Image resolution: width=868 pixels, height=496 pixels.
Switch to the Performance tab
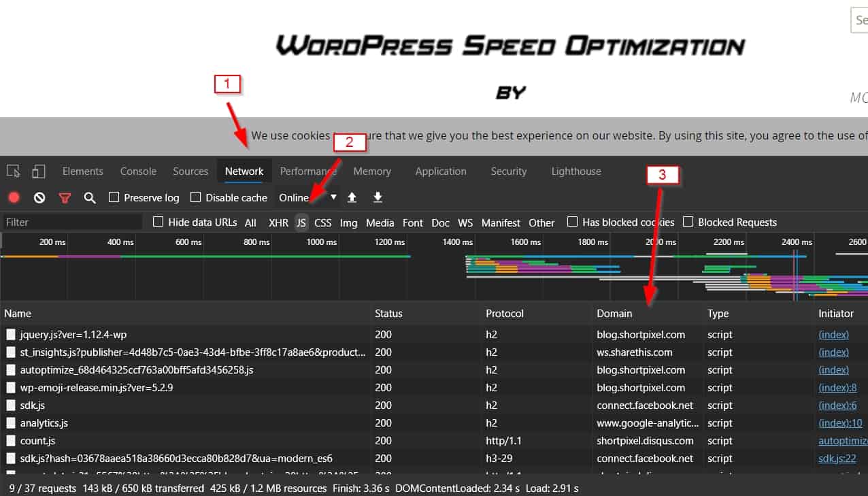pos(308,171)
